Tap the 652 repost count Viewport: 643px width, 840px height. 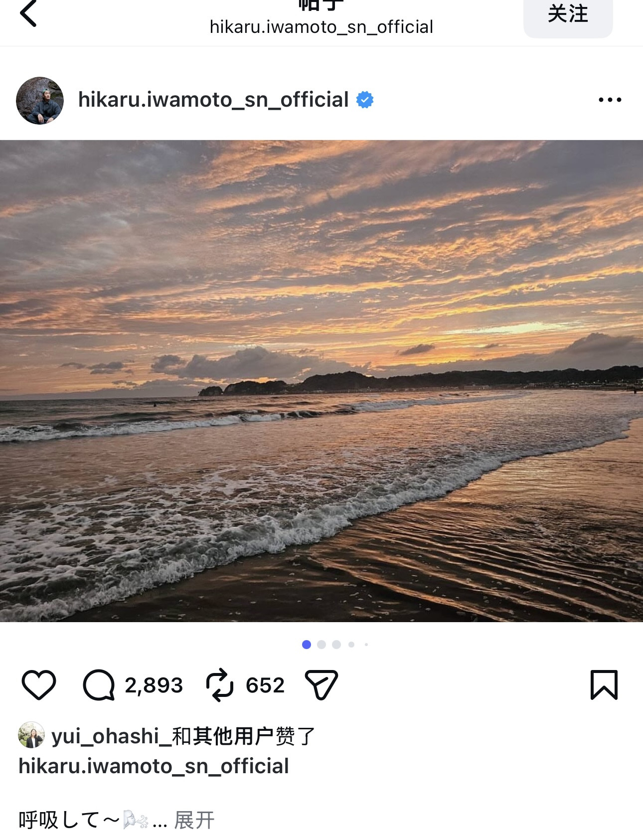click(265, 685)
